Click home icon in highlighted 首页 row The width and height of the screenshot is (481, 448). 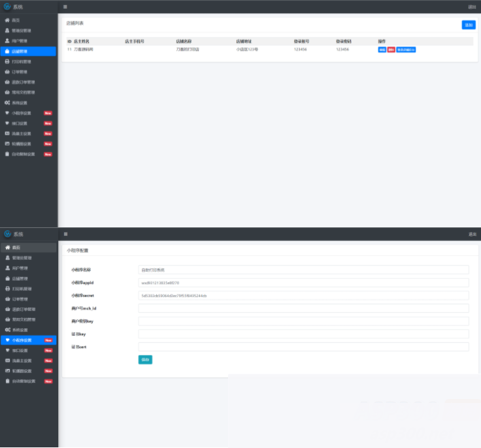pyautogui.click(x=7, y=248)
